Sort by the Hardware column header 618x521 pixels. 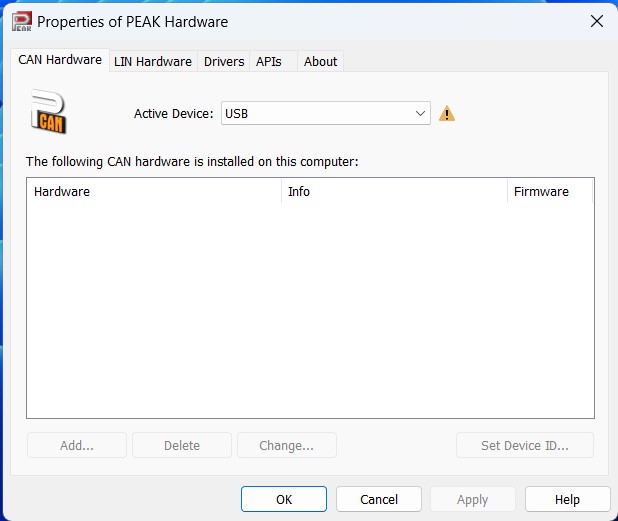point(154,192)
